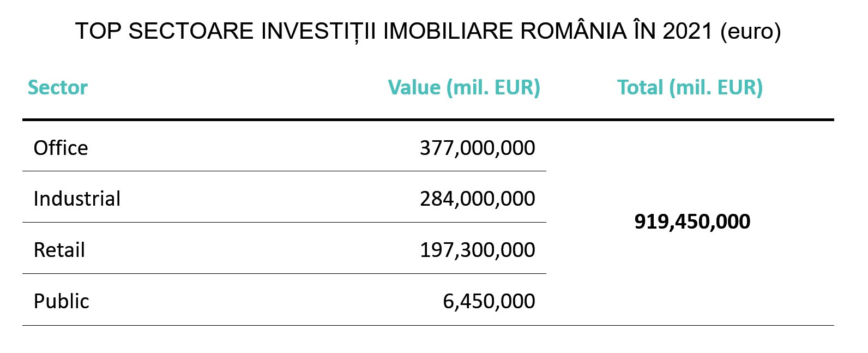Select the Value (mil. EUR) column header
The image size is (868, 353).
(464, 87)
